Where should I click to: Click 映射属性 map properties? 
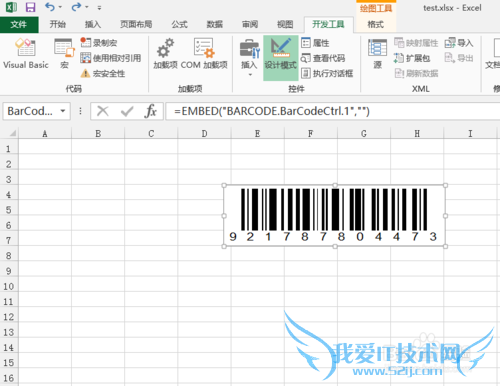(x=416, y=43)
